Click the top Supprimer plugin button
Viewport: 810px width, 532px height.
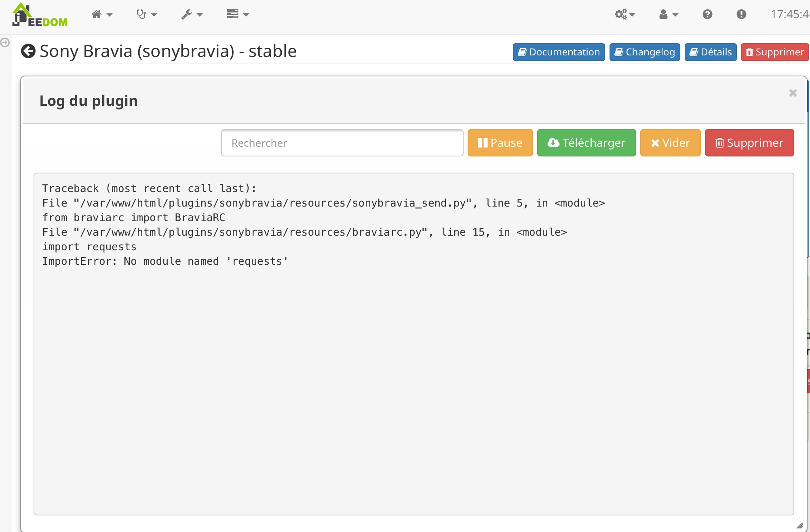(x=775, y=52)
